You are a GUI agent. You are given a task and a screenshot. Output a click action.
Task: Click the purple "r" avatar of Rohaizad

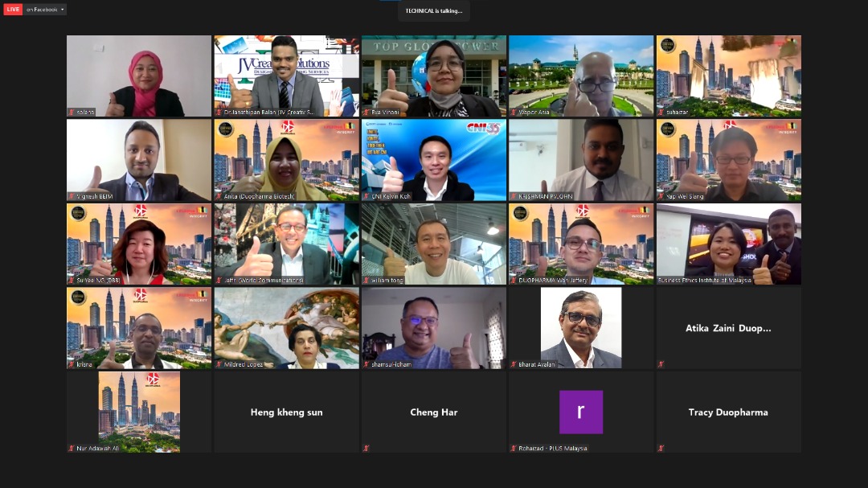coord(580,412)
